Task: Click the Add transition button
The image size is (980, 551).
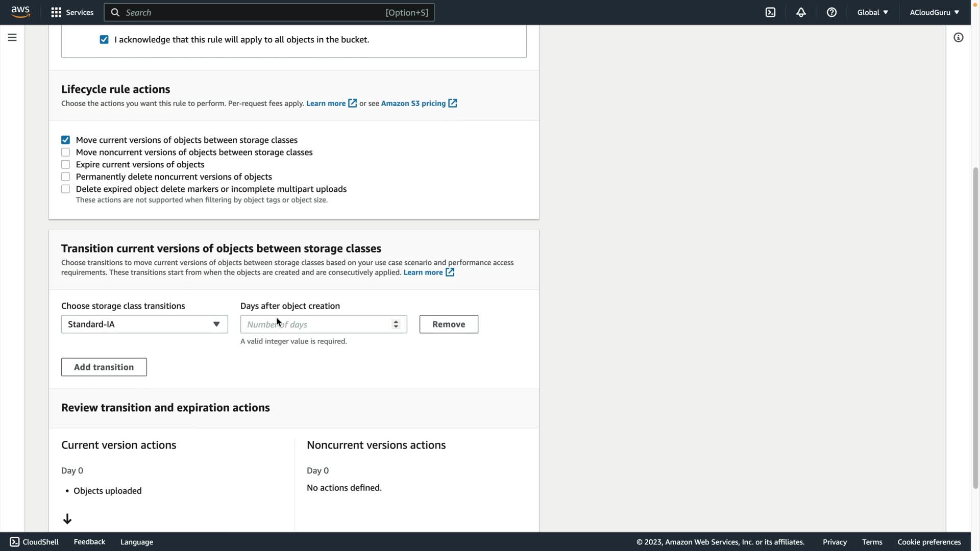Action: pos(104,367)
